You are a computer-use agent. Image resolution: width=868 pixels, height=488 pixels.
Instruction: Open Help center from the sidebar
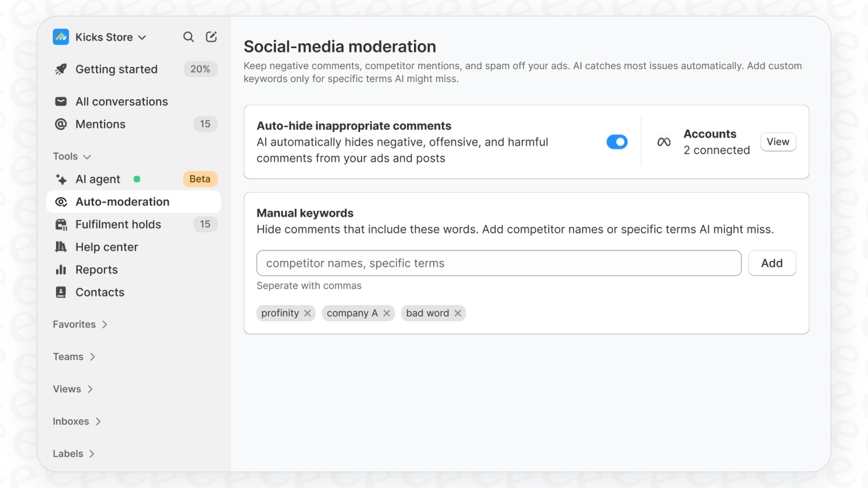coord(106,247)
